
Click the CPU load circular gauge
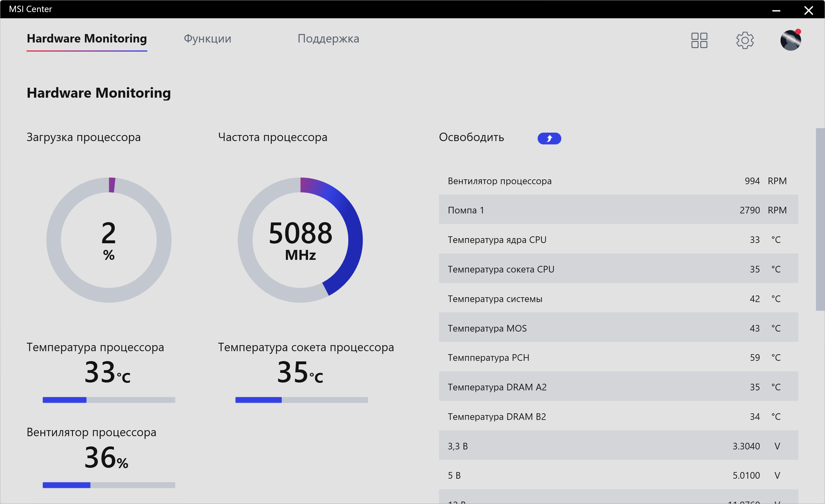(x=109, y=240)
